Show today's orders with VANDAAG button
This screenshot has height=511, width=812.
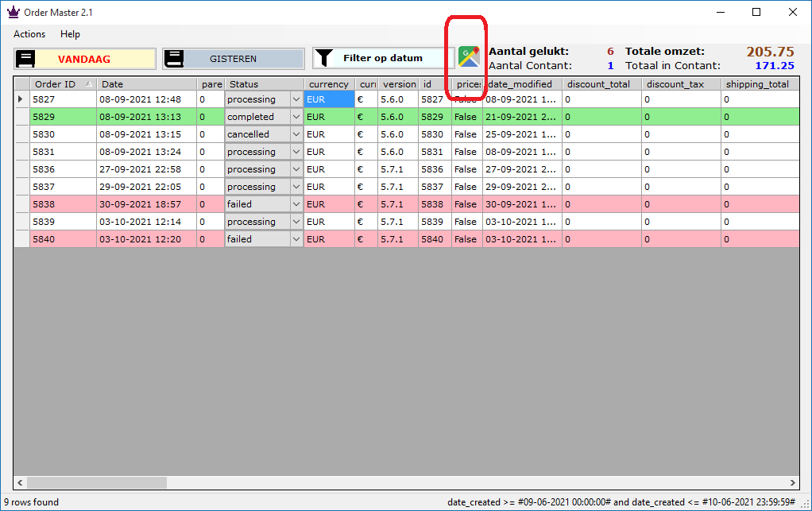pos(85,59)
